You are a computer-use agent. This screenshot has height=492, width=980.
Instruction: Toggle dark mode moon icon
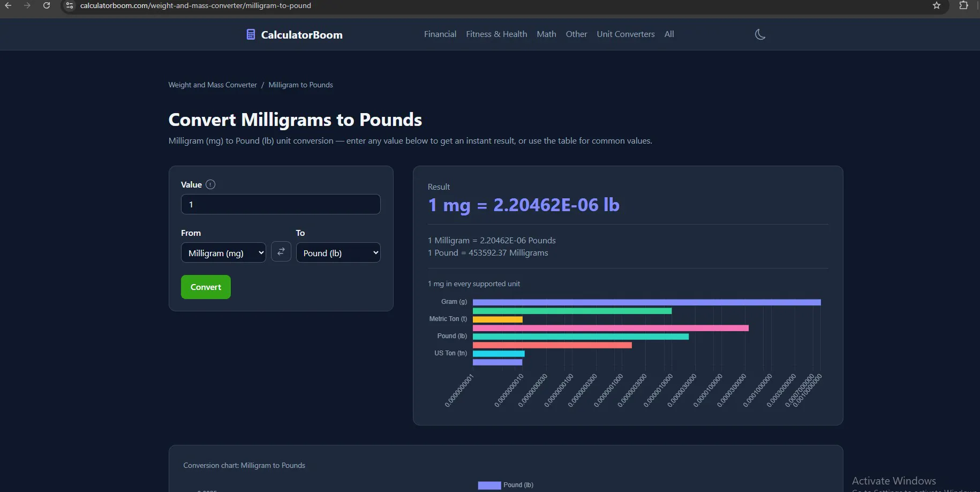point(760,34)
